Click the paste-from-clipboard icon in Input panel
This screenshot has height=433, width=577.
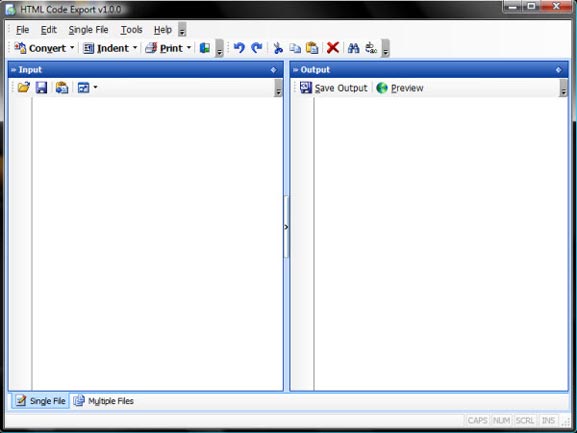tap(62, 88)
